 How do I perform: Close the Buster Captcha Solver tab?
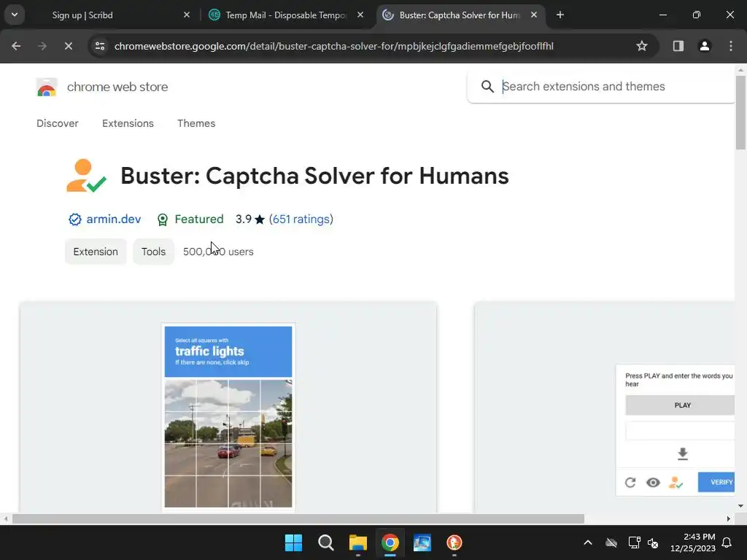(534, 15)
